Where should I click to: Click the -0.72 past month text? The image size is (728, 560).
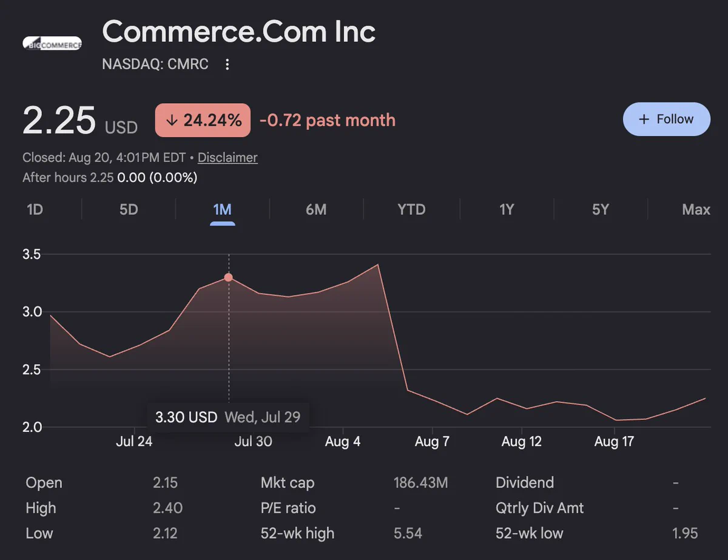pos(328,120)
